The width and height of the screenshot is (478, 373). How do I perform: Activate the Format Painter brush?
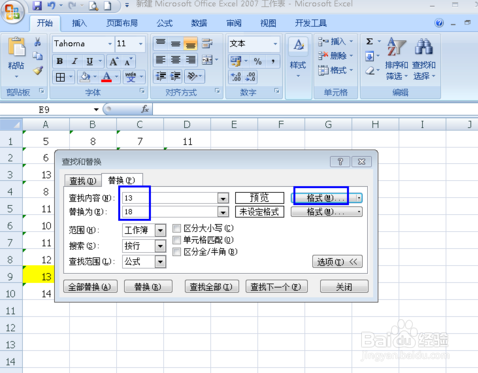click(38, 70)
